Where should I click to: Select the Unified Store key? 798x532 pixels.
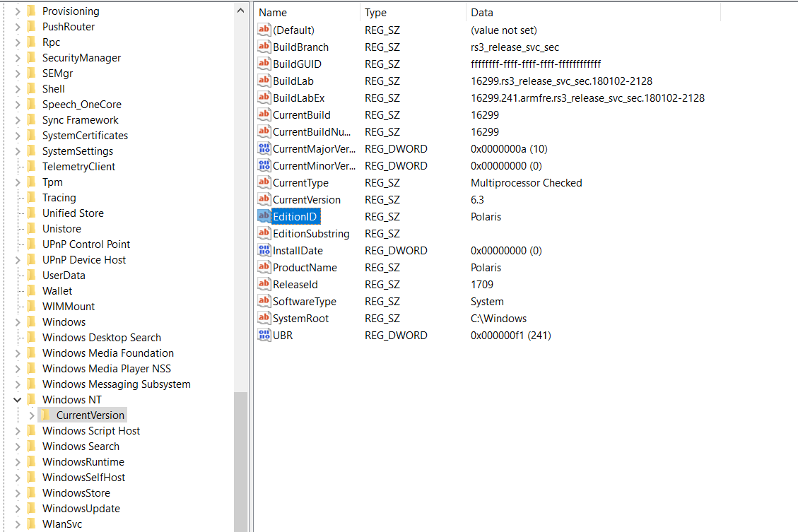pos(72,213)
